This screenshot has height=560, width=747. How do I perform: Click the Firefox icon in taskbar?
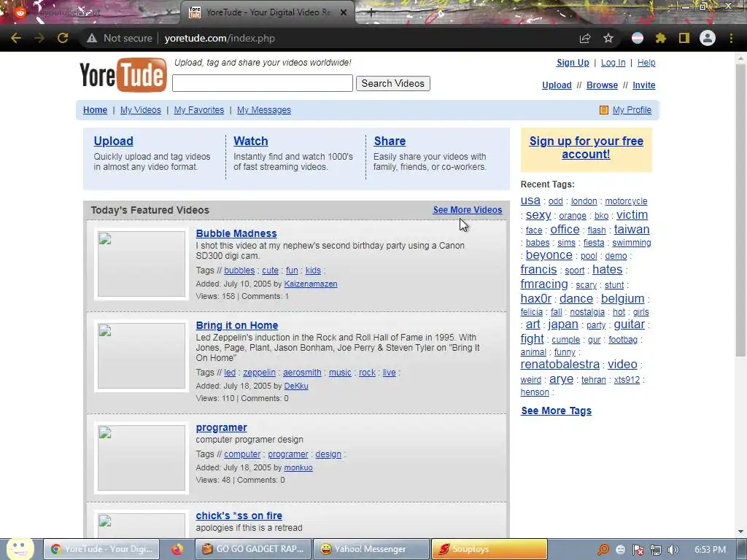tap(177, 549)
